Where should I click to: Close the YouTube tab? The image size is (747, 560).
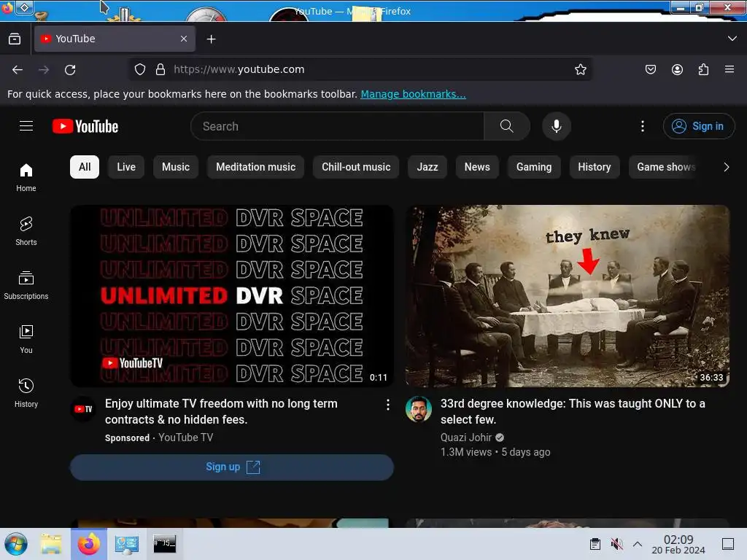click(184, 39)
